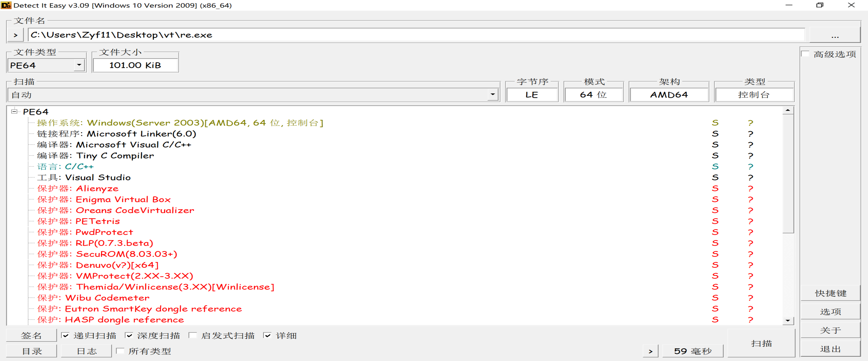Open the 快捷键 shortcuts button
The width and height of the screenshot is (868, 361).
830,293
